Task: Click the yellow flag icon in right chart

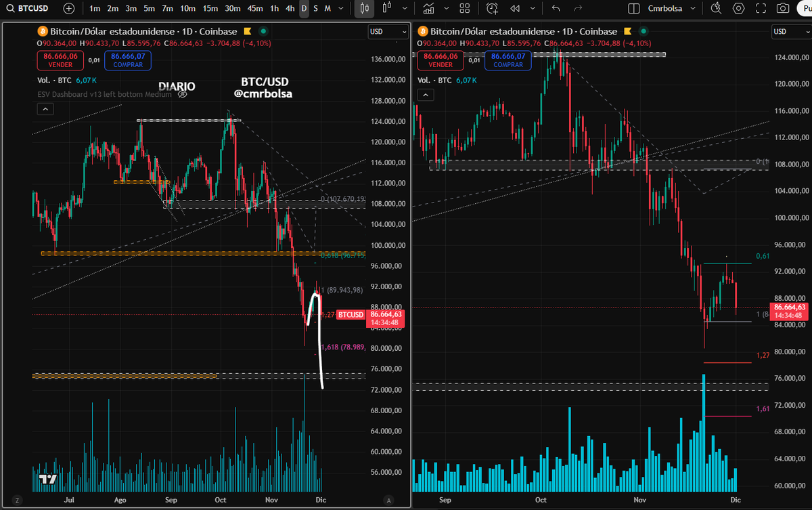Action: (629, 32)
